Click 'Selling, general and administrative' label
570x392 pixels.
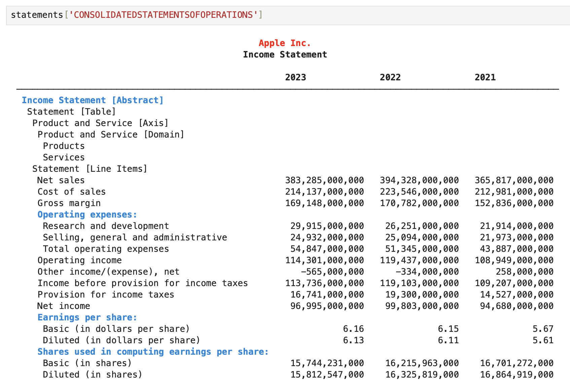click(x=135, y=237)
